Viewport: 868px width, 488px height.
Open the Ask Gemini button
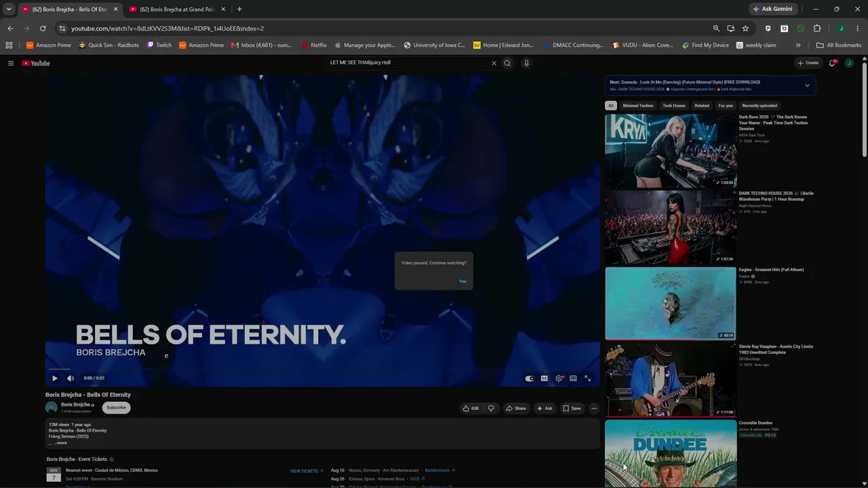[772, 9]
